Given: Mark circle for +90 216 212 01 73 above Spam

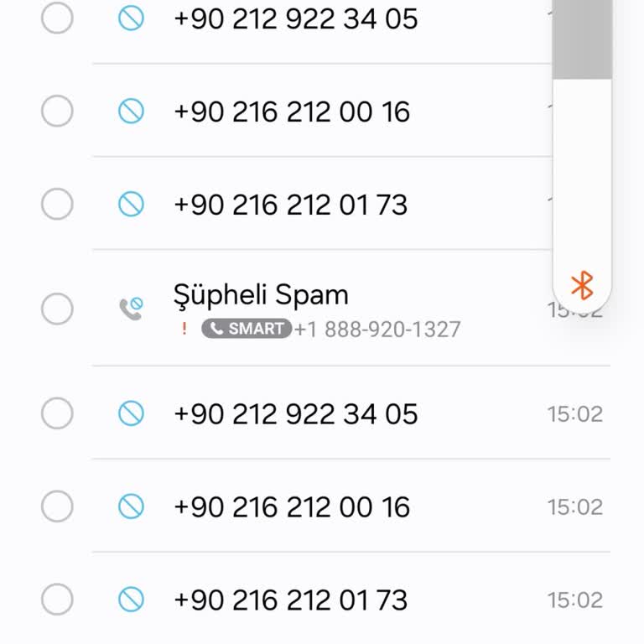Looking at the screenshot, I should [57, 204].
